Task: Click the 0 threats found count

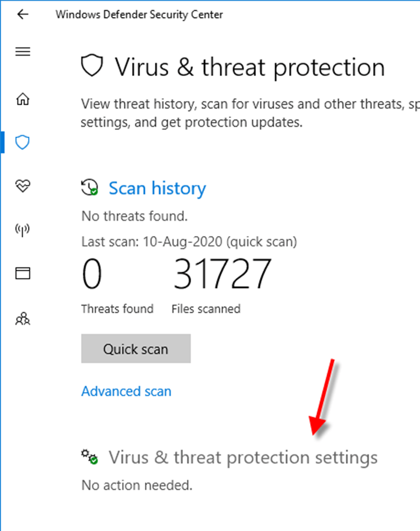Action: click(92, 273)
